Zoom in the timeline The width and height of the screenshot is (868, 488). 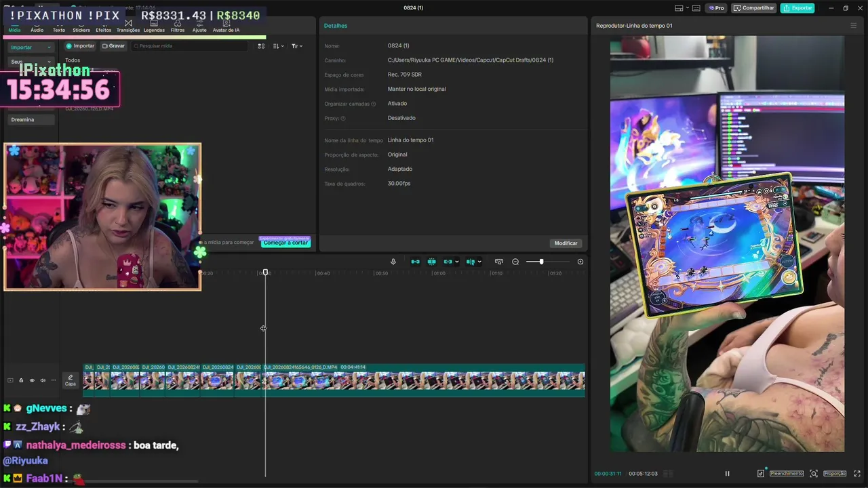point(580,262)
